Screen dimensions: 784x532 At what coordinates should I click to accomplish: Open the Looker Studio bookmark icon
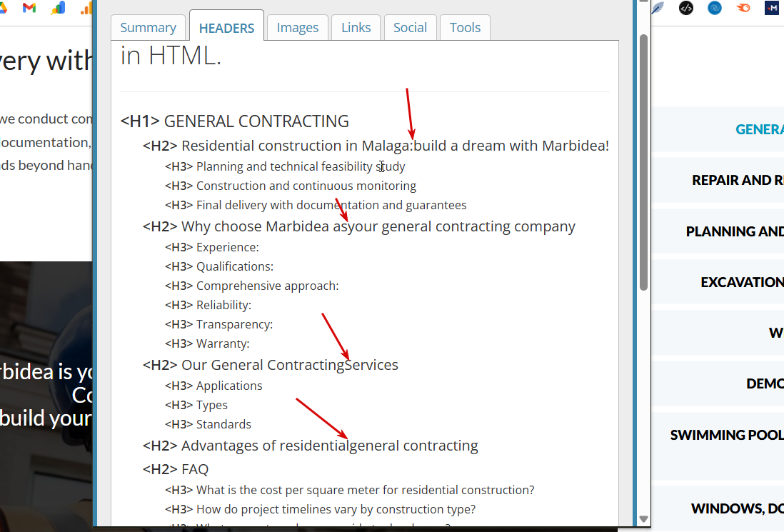(58, 8)
